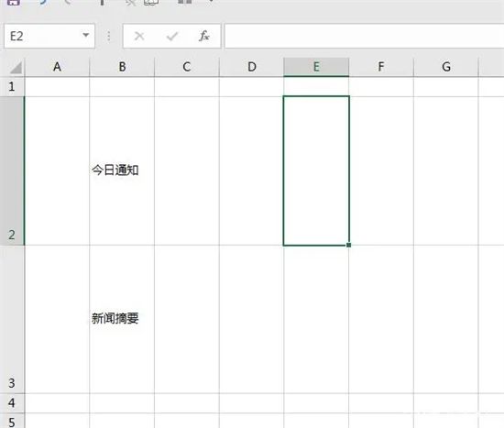Viewport: 504px width, 428px height.
Task: Select column B header
Action: point(122,67)
